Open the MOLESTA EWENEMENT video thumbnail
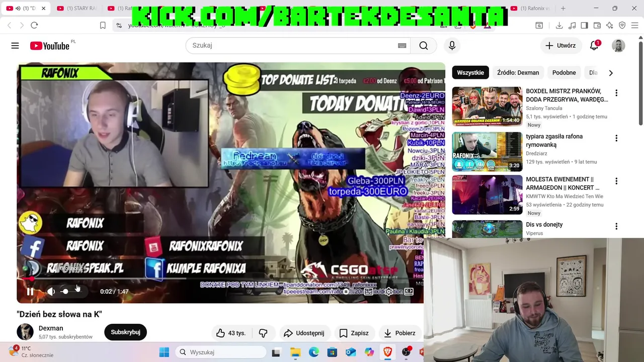 point(487,195)
